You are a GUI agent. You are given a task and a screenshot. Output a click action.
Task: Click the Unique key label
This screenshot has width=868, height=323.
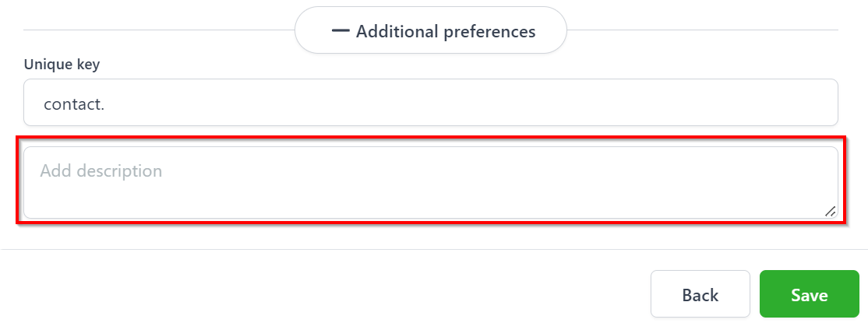pos(62,64)
